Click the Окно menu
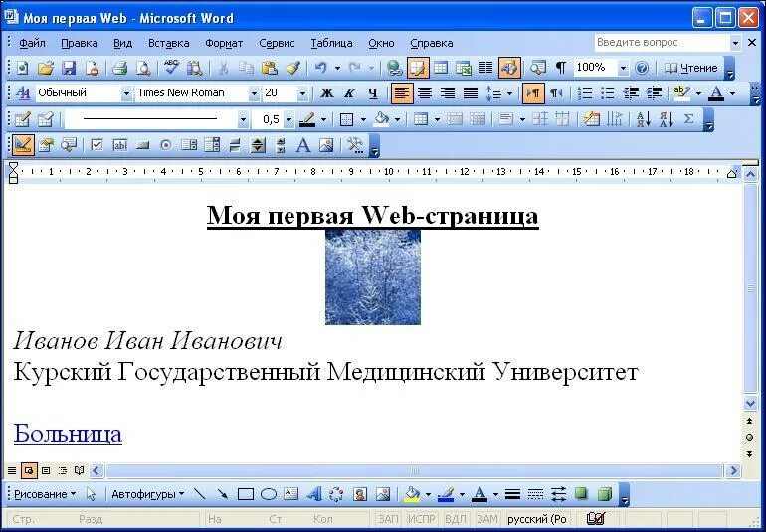The image size is (766, 532). click(381, 43)
